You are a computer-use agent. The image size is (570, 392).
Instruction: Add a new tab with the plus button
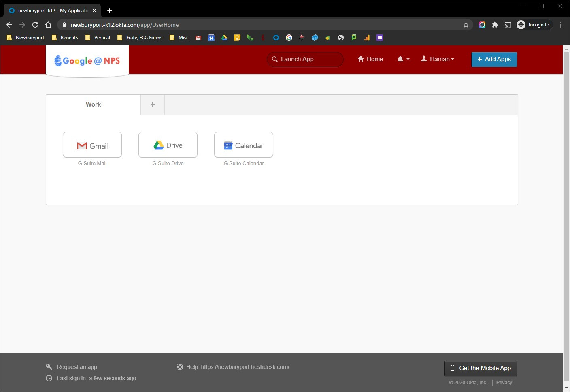(153, 104)
